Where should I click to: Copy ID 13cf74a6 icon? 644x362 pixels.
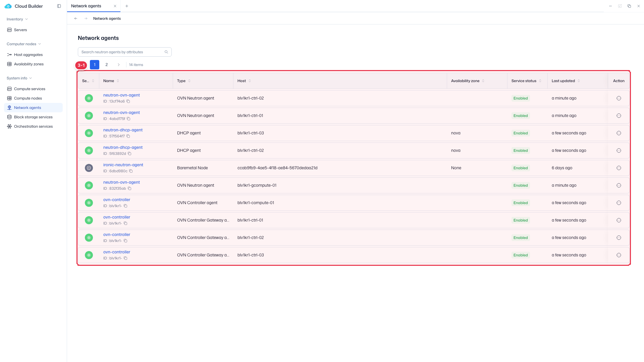[x=128, y=101]
